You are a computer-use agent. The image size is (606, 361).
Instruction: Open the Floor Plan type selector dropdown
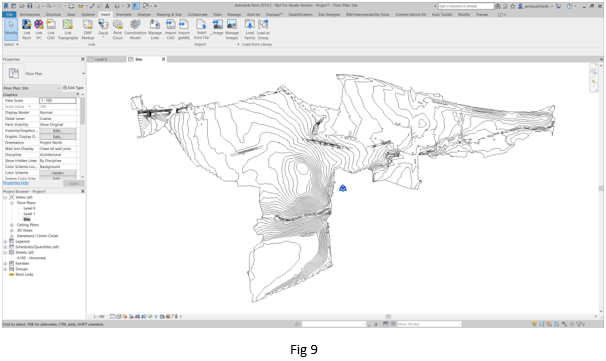[x=83, y=73]
